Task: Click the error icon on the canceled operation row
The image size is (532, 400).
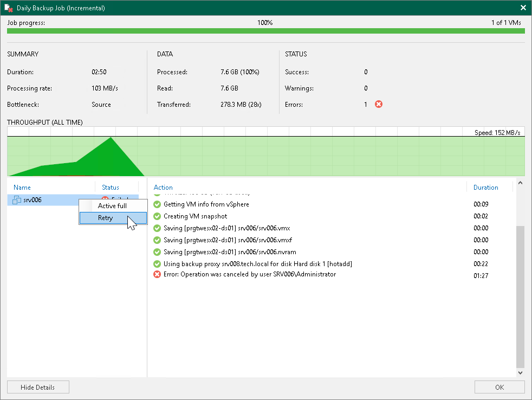Action: [157, 275]
